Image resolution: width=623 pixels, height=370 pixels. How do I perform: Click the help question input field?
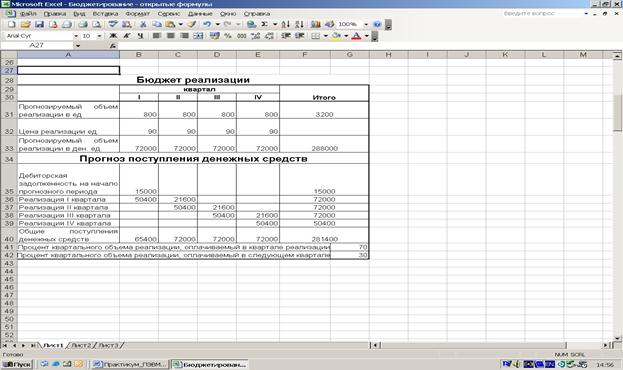[x=542, y=14]
